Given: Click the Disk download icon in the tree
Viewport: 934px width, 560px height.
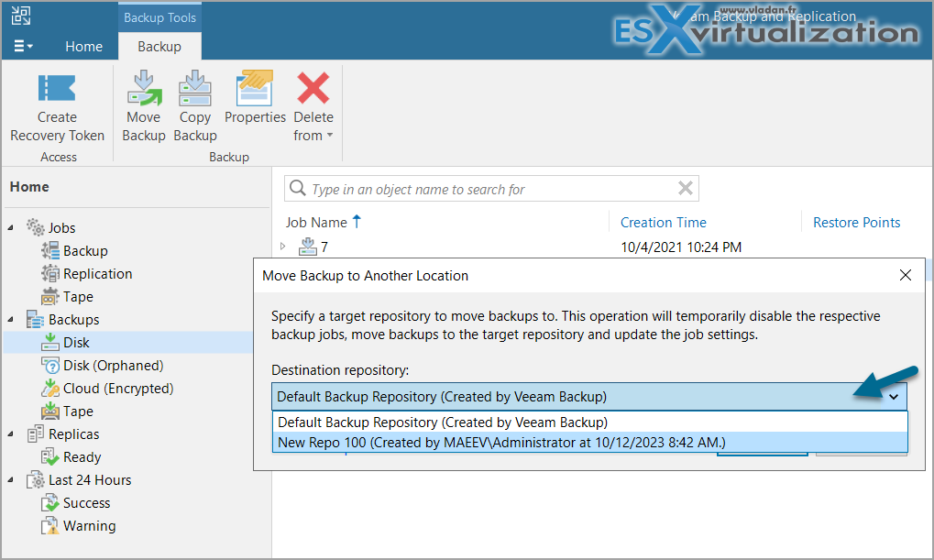Looking at the screenshot, I should 50,342.
